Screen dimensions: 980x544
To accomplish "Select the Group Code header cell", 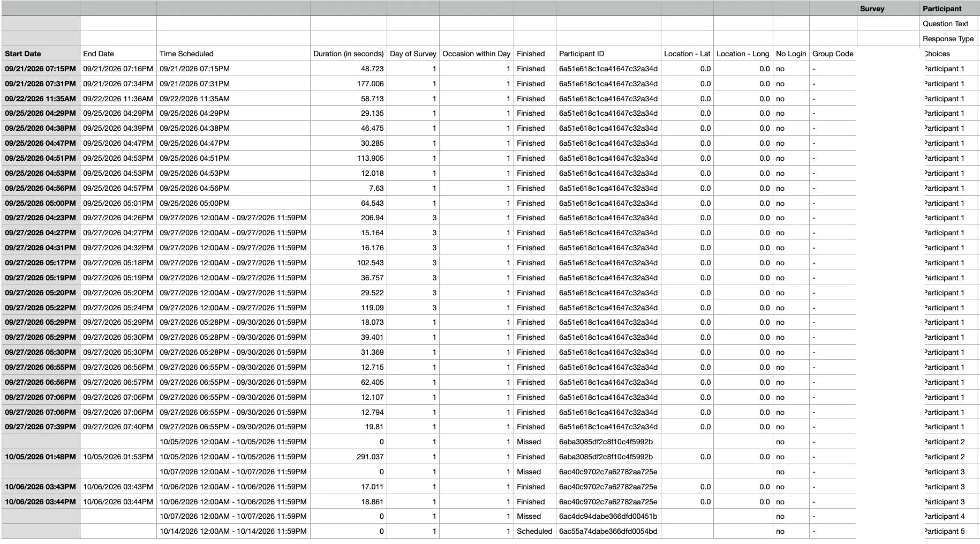I will (833, 54).
